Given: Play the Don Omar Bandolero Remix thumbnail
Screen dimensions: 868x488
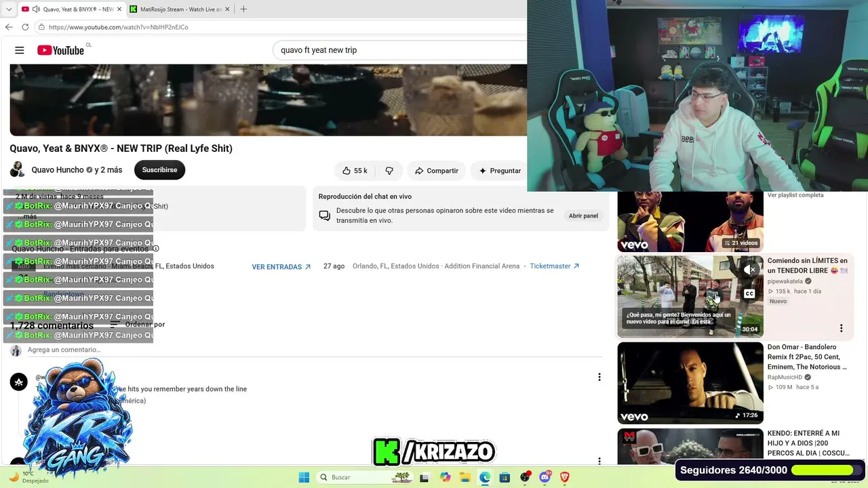Looking at the screenshot, I should tap(690, 383).
